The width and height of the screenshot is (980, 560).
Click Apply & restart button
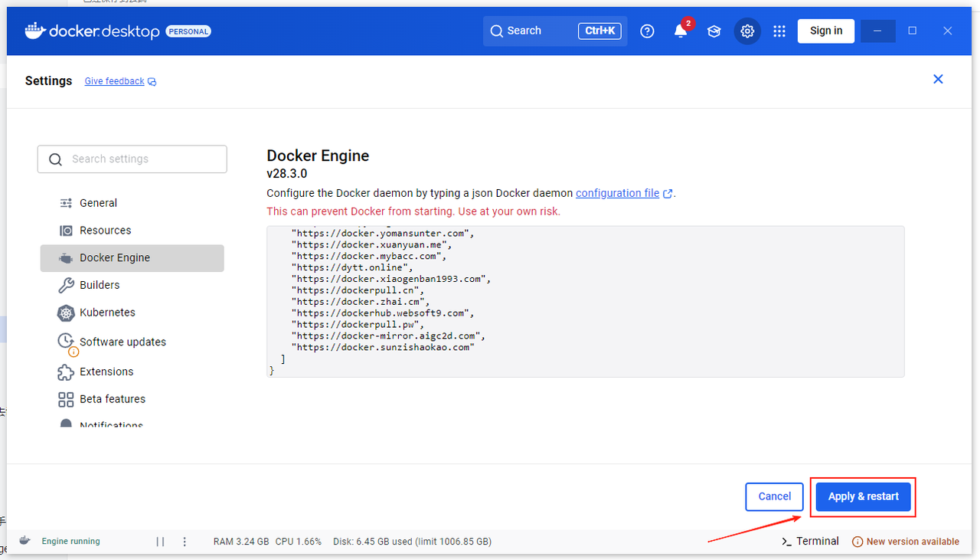pos(863,496)
